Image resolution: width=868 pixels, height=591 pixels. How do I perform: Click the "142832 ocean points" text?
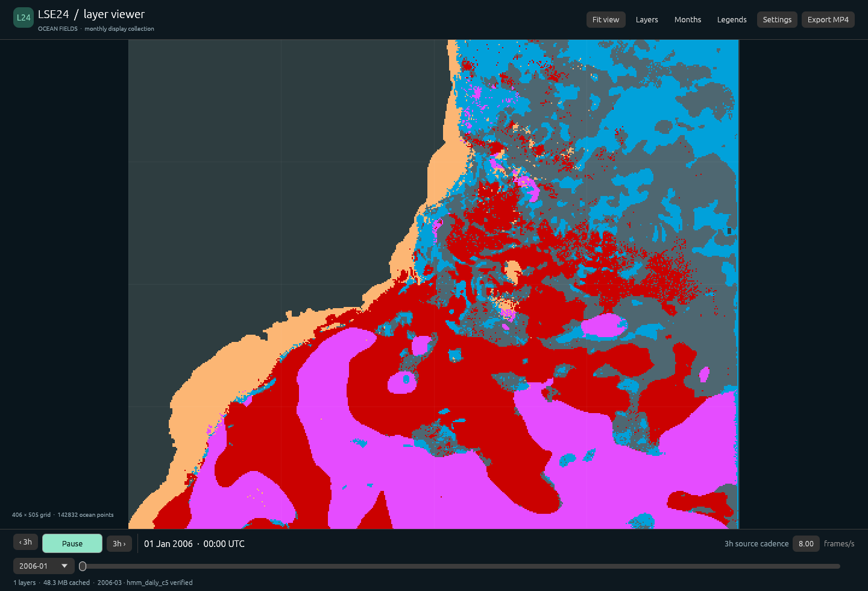pyautogui.click(x=86, y=515)
